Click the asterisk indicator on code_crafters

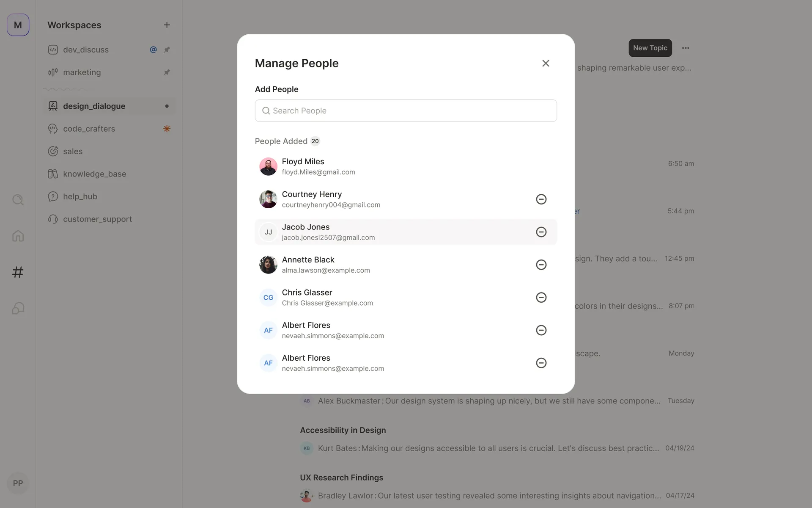point(167,129)
